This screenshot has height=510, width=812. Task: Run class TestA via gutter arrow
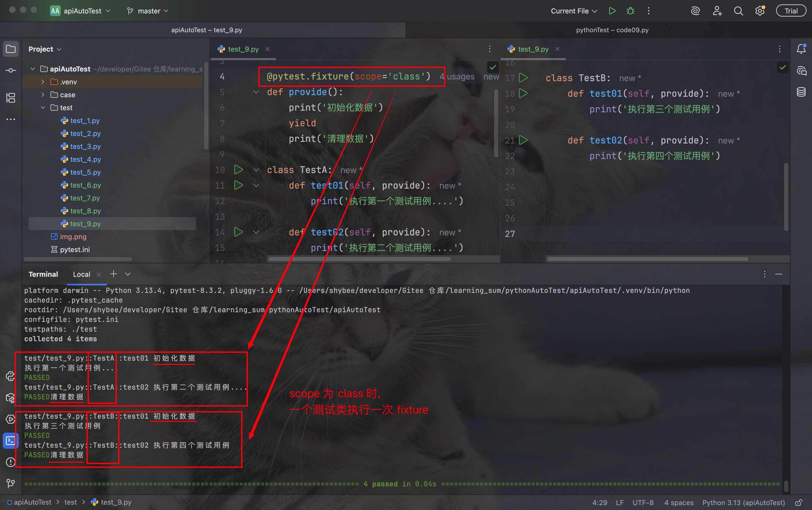(x=238, y=170)
